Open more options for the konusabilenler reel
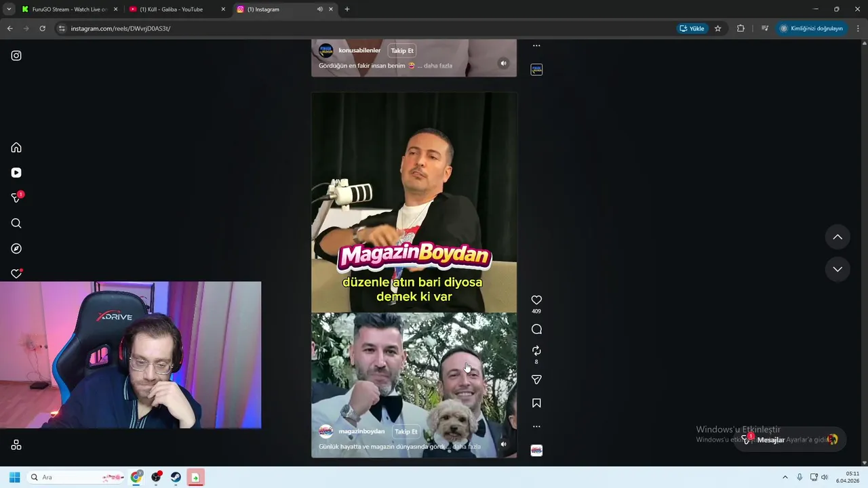This screenshot has height=488, width=868. coord(536,46)
